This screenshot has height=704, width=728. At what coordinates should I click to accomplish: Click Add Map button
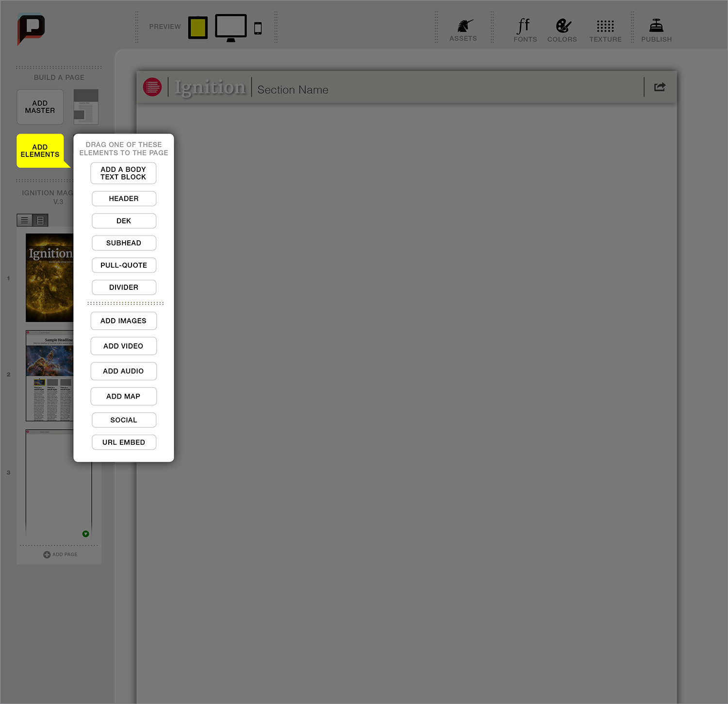point(123,396)
